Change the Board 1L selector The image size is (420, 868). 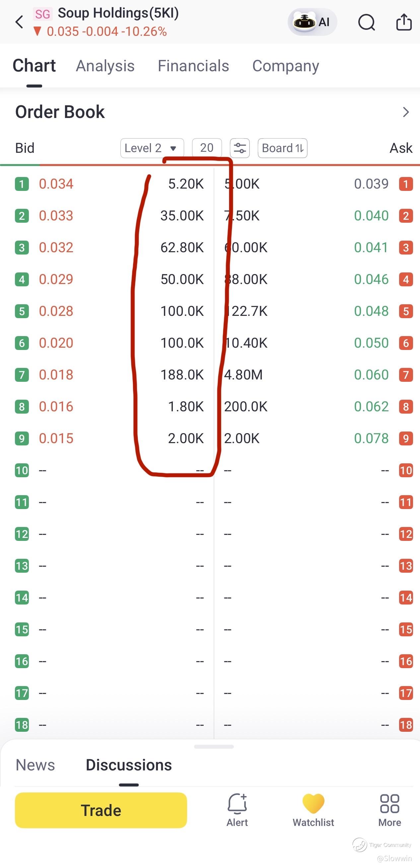282,148
